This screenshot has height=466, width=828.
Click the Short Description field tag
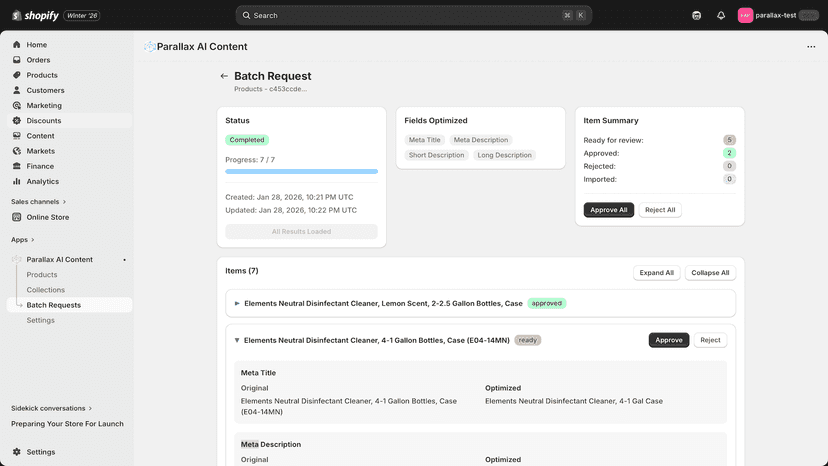436,155
